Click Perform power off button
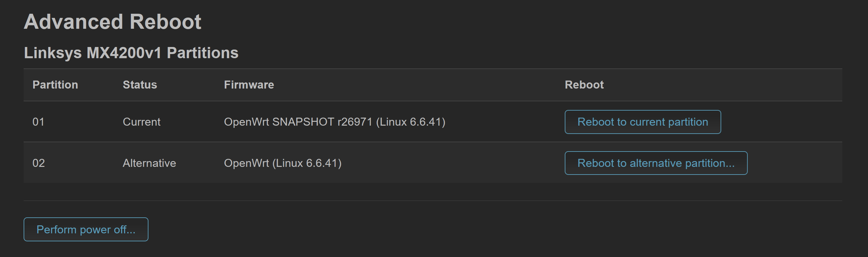The image size is (868, 257). coord(86,229)
